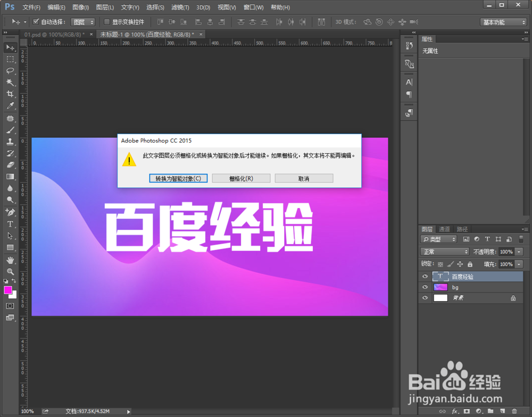Toggle layer filtering switch on or off
Image resolution: width=532 pixels, height=417 pixels.
point(521,239)
